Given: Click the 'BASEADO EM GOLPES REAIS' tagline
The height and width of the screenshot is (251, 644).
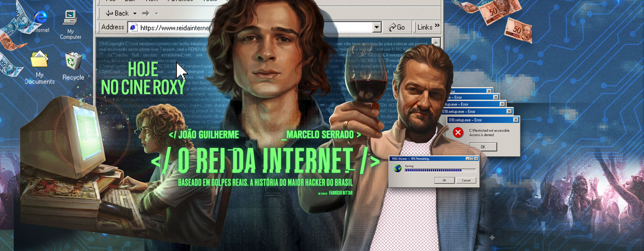Looking at the screenshot, I should (x=265, y=182).
